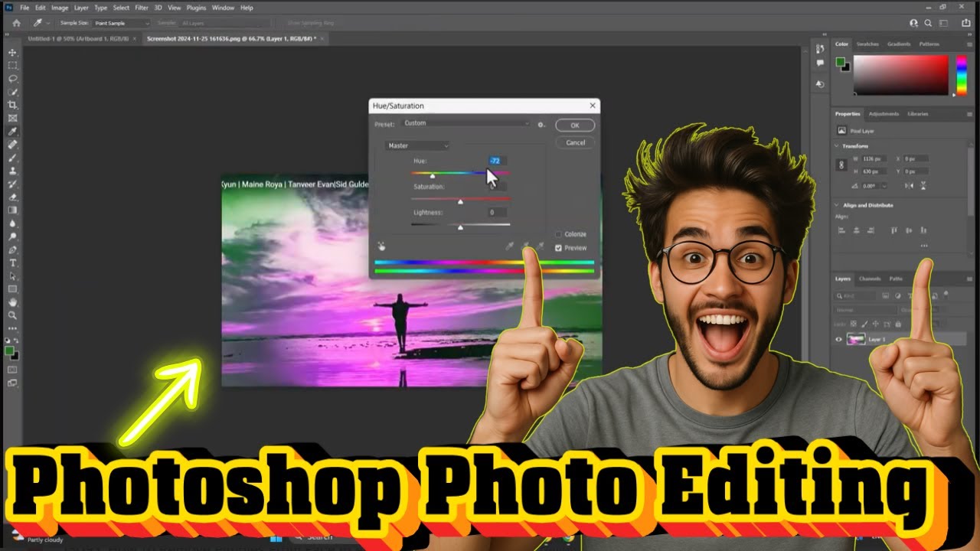Viewport: 980px width, 551px height.
Task: Open the Preset dropdown showing Custom
Action: (467, 123)
